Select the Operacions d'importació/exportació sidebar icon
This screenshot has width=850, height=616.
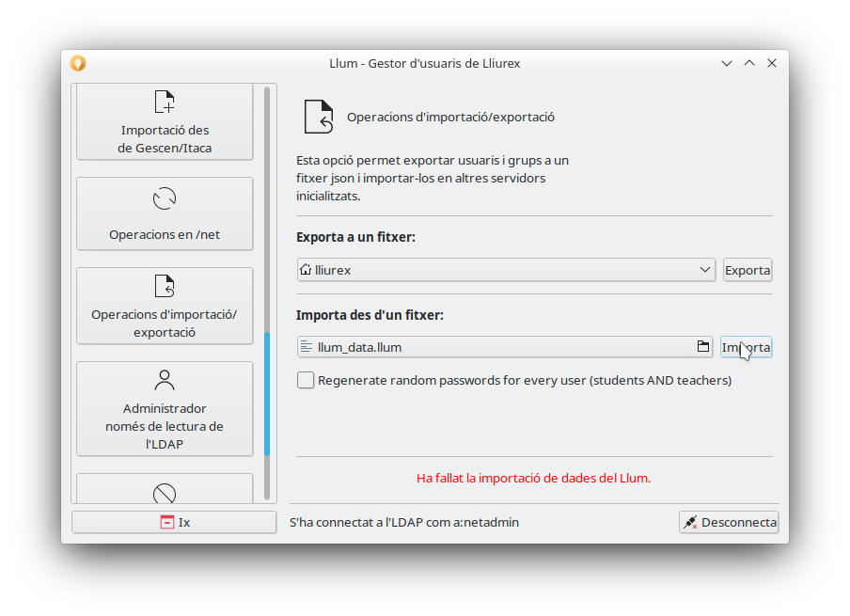coord(165,286)
